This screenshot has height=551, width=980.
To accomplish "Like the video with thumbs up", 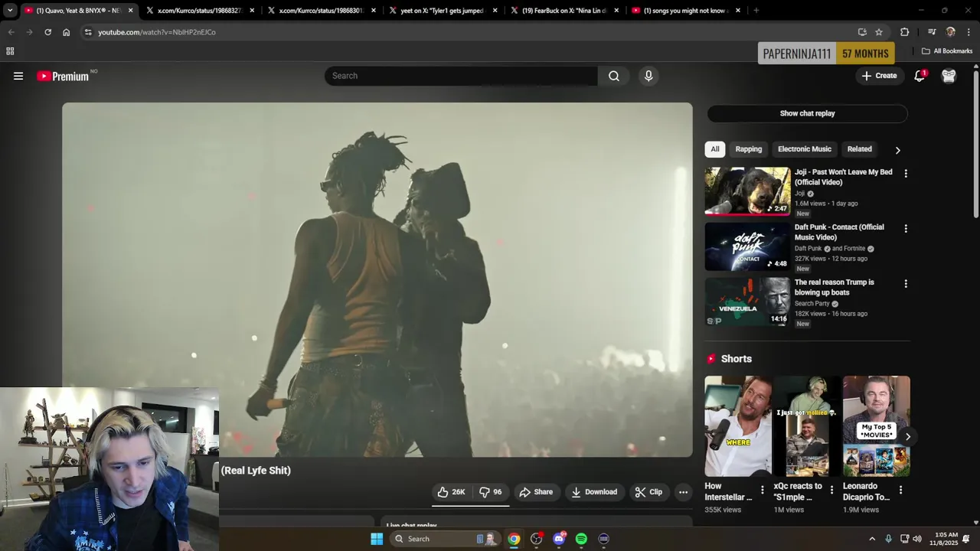I will (452, 492).
